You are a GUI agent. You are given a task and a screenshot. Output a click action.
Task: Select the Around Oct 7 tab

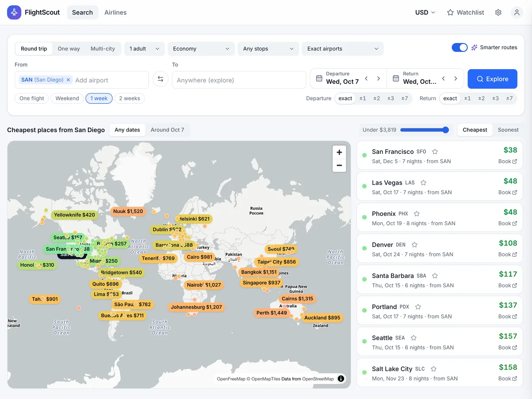167,130
